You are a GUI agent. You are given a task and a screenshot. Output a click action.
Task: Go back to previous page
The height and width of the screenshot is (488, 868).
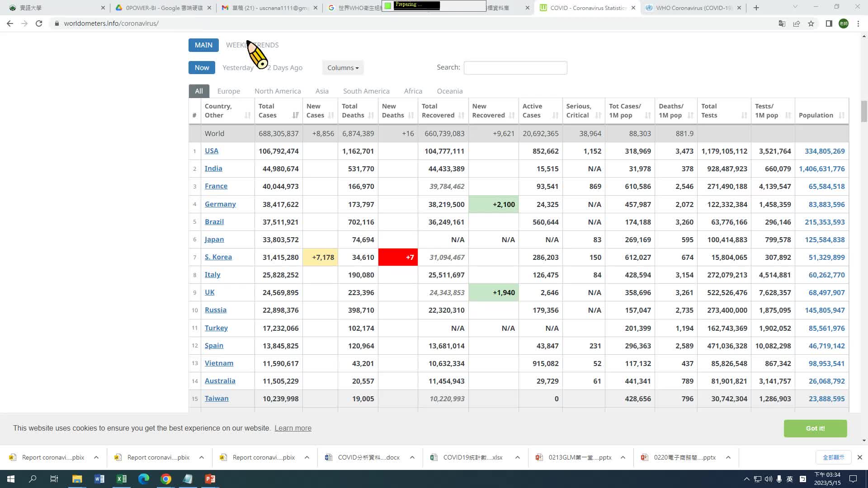coord(10,23)
